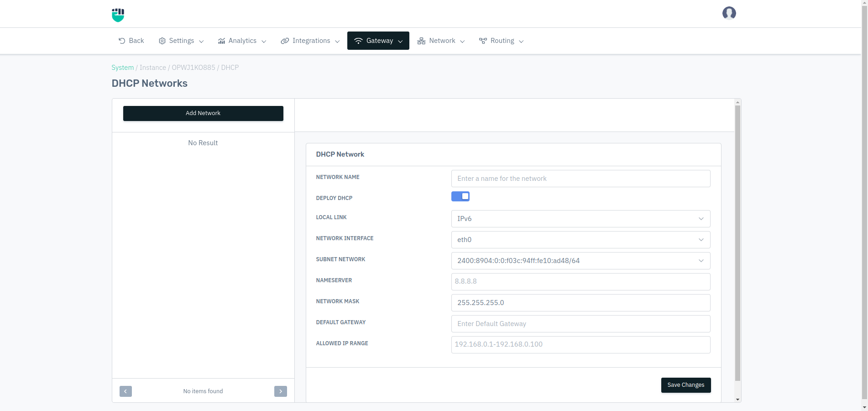The height and width of the screenshot is (411, 868).
Task: Open the Gateway menu
Action: [x=378, y=41]
